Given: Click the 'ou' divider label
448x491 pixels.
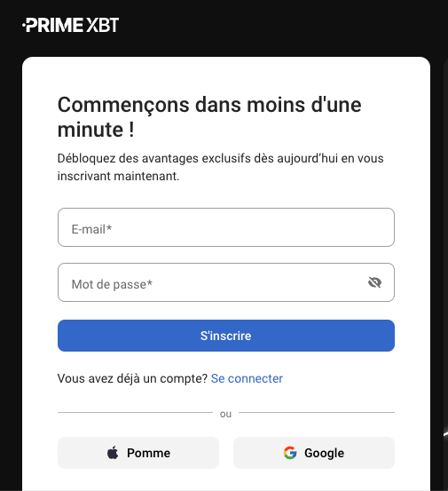Looking at the screenshot, I should (225, 414).
